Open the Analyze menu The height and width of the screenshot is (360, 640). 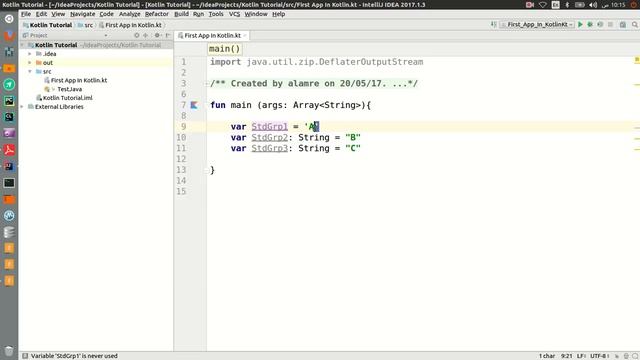129,14
